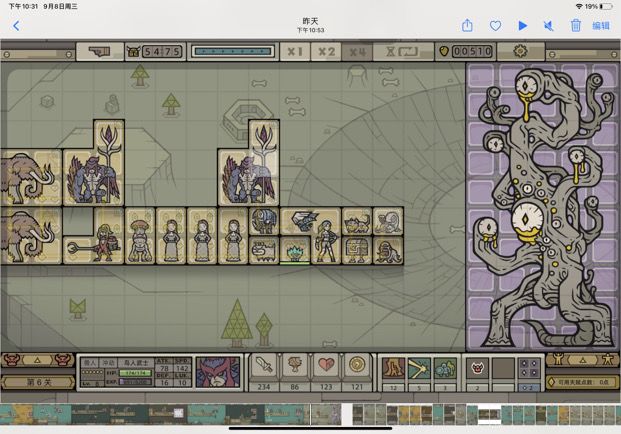Expand the bottom-left triangle panel above 第6关

coord(37,359)
